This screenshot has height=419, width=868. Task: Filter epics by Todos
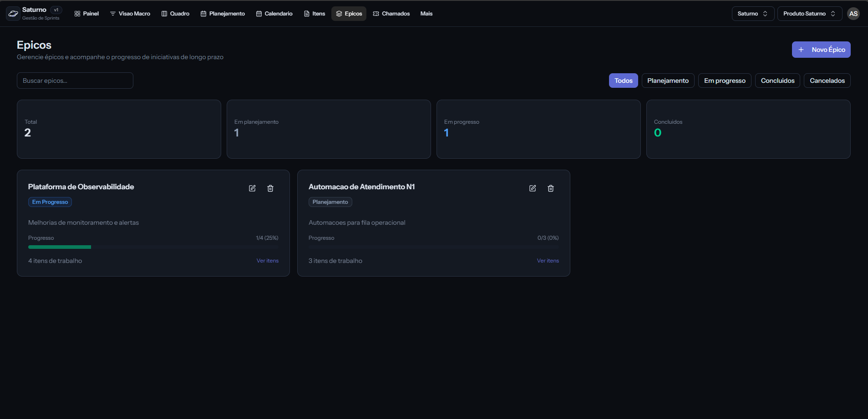pos(623,81)
